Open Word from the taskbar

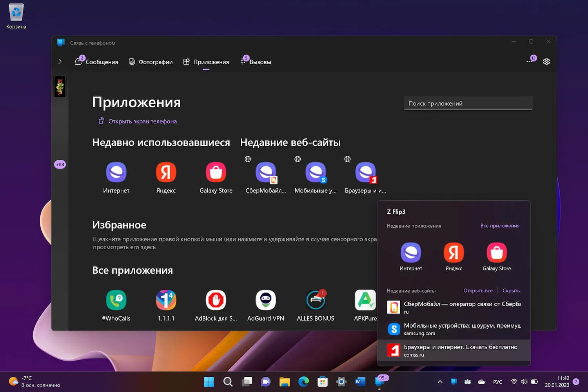click(x=360, y=381)
